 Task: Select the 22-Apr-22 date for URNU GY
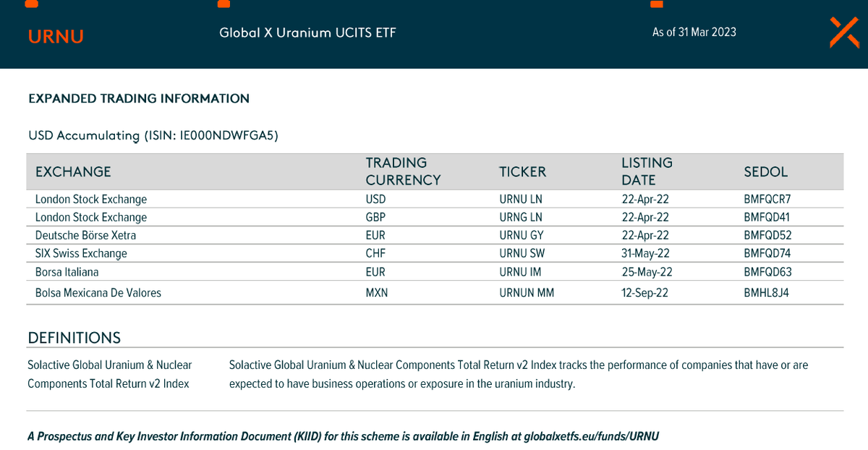pos(645,235)
